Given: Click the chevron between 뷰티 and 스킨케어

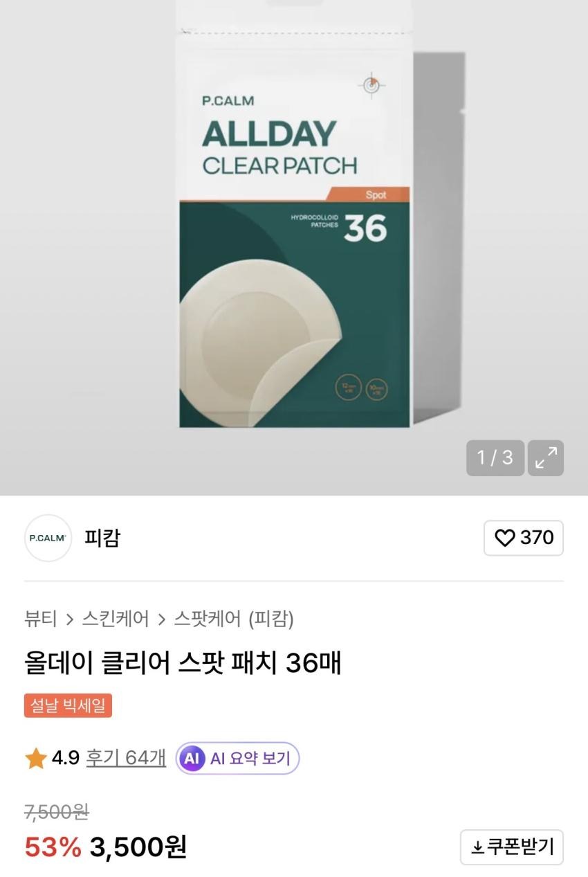Looking at the screenshot, I should pyautogui.click(x=69, y=619).
